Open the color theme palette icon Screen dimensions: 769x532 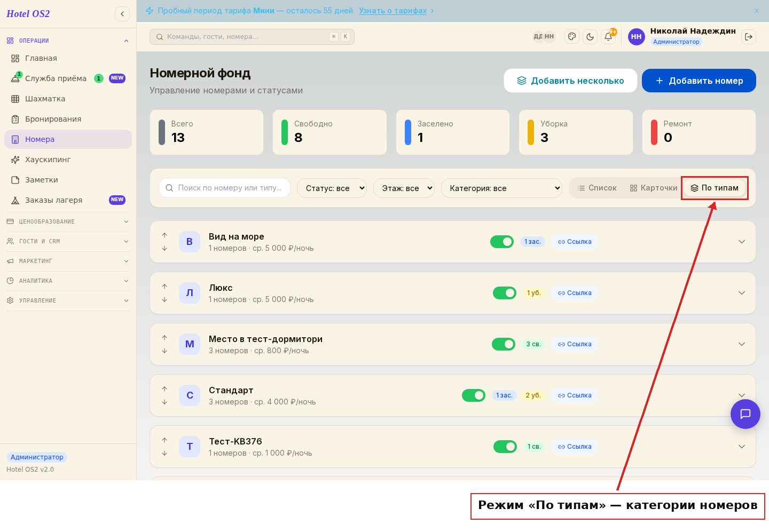coord(572,37)
